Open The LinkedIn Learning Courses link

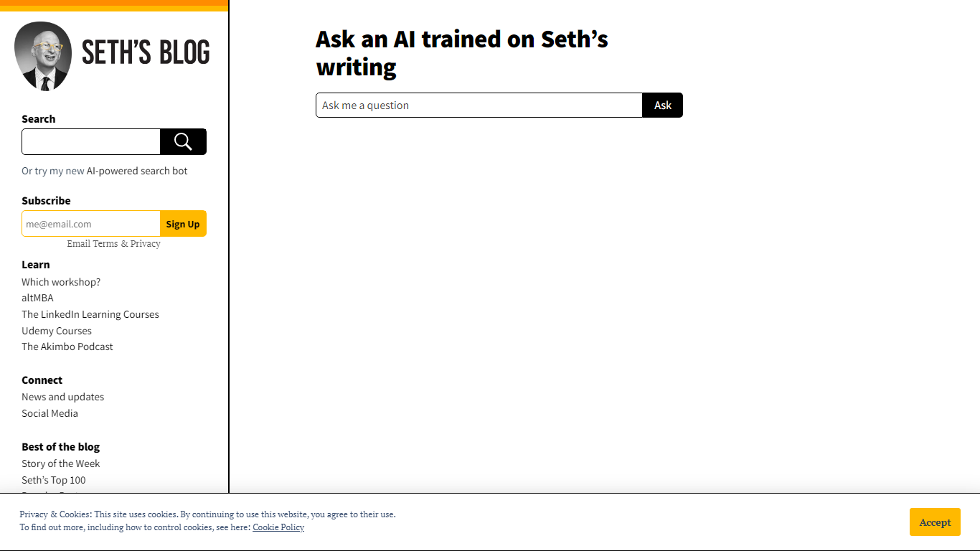tap(90, 314)
